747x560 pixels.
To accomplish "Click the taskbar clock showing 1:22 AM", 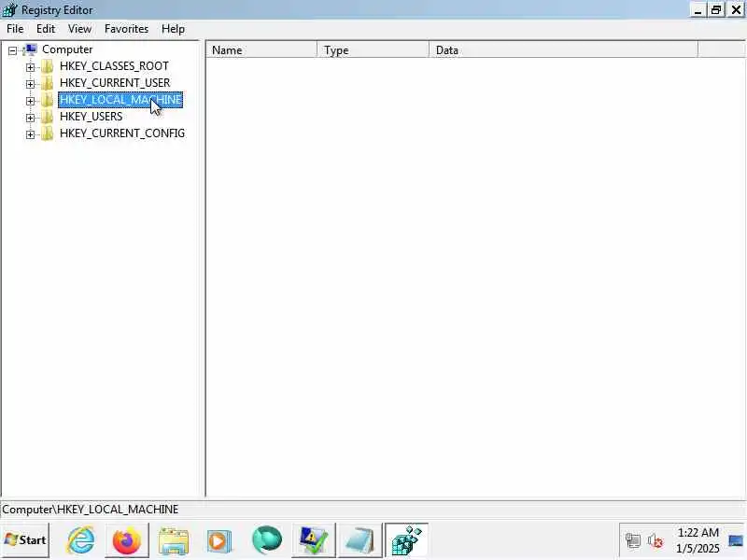I will coord(698,540).
